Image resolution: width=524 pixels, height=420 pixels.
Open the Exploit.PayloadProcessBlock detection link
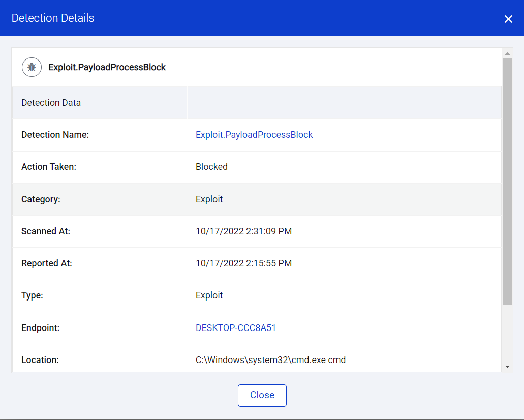[254, 134]
